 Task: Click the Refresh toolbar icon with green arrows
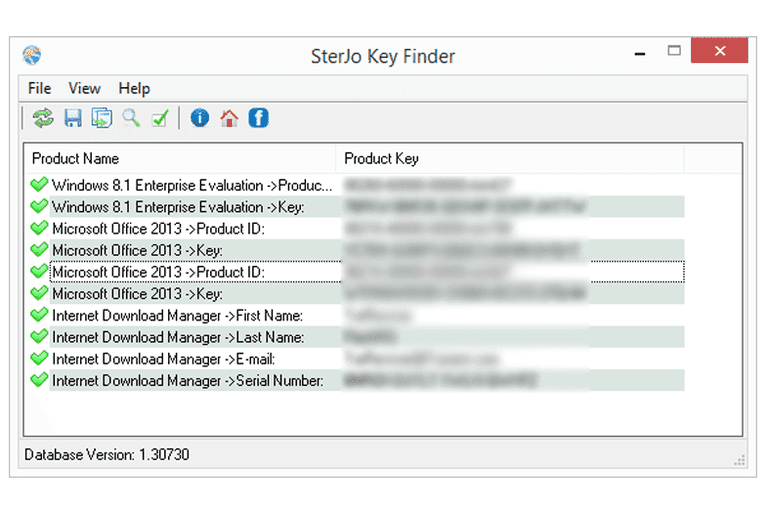[43, 118]
